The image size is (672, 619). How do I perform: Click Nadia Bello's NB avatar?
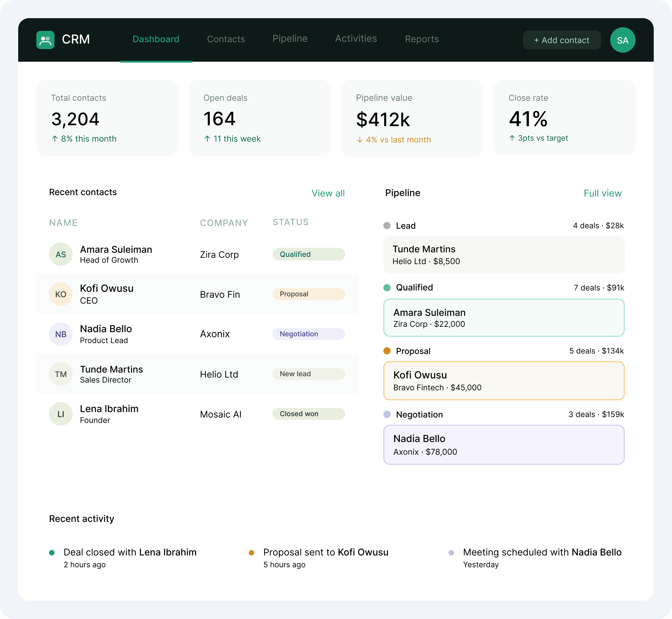[61, 334]
